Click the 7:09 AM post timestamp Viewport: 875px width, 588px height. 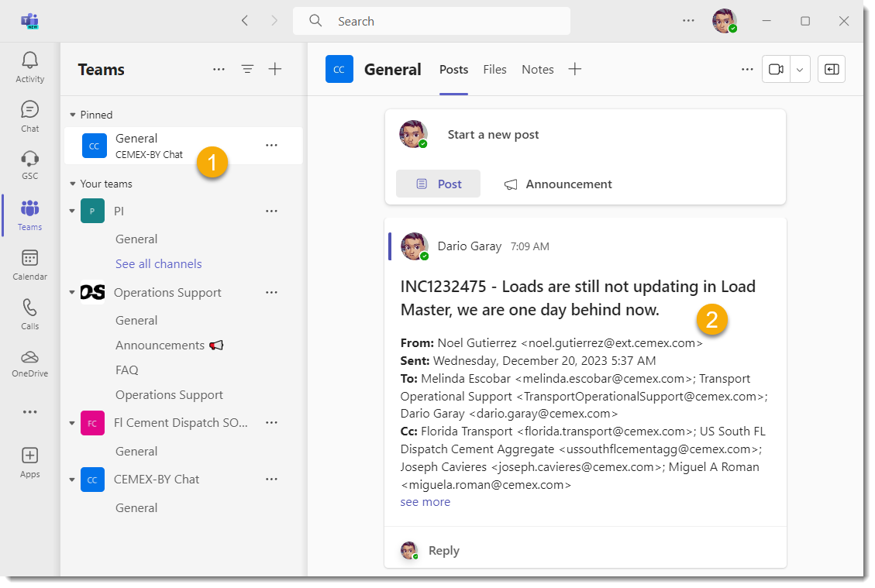(x=529, y=246)
